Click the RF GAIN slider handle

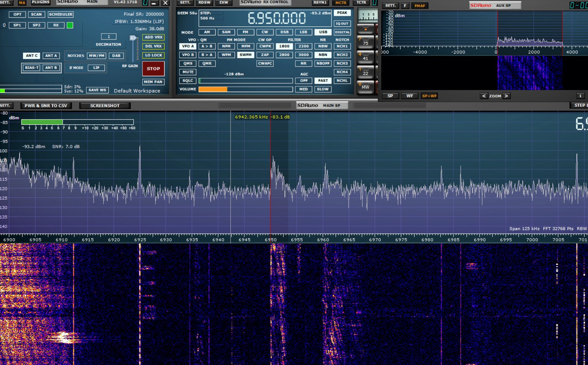[x=134, y=38]
